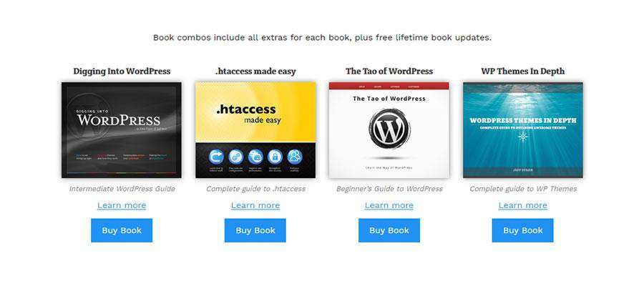Open the WP Themes In Depth cover image

tap(523, 130)
